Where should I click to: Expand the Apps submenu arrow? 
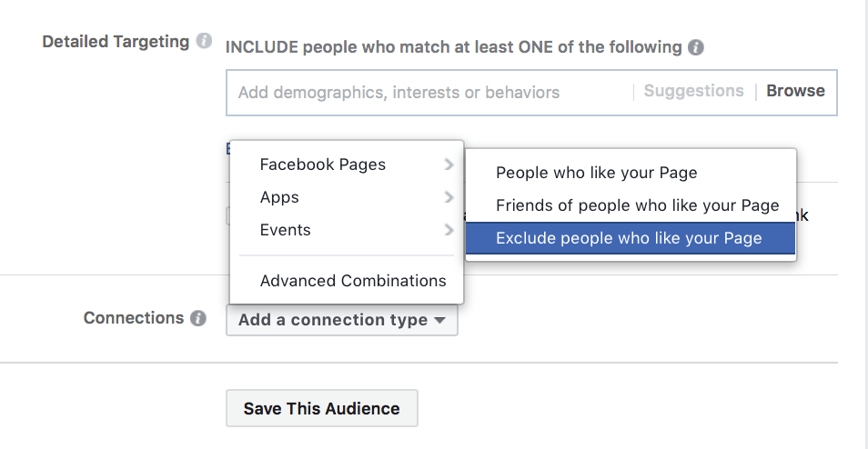pyautogui.click(x=449, y=197)
